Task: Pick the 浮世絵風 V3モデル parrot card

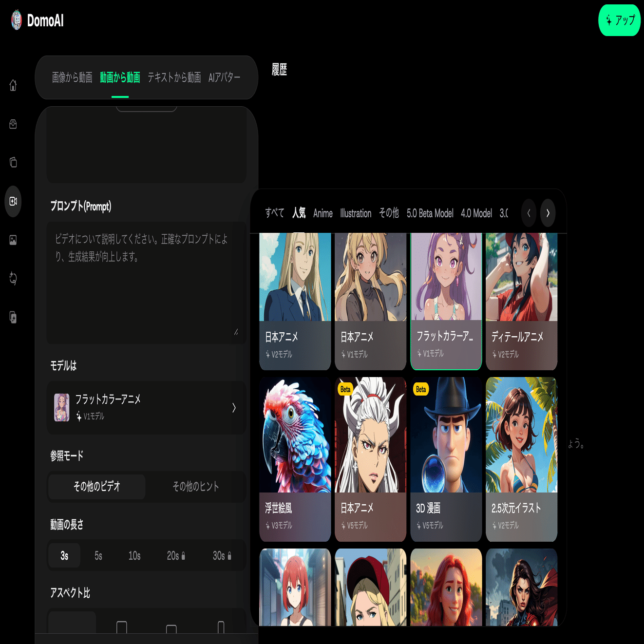Action: (295, 459)
